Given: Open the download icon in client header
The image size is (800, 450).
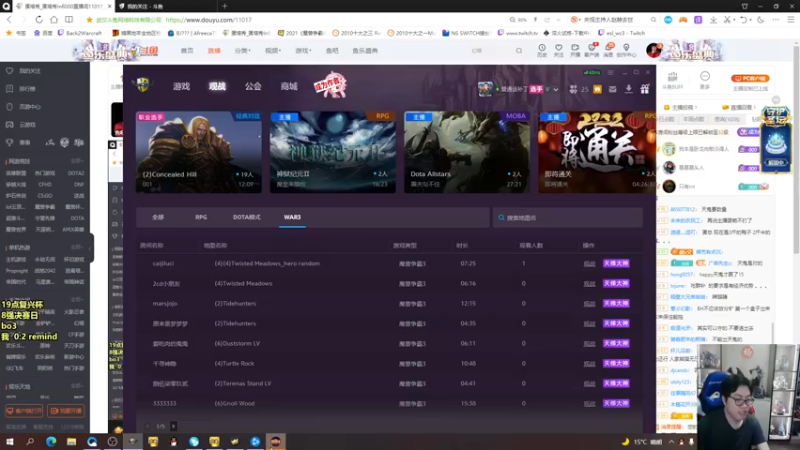Looking at the screenshot, I should click(x=629, y=89).
